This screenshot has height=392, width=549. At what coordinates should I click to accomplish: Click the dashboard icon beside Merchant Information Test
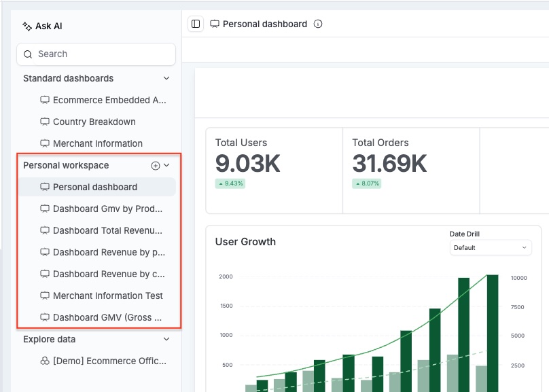click(45, 296)
